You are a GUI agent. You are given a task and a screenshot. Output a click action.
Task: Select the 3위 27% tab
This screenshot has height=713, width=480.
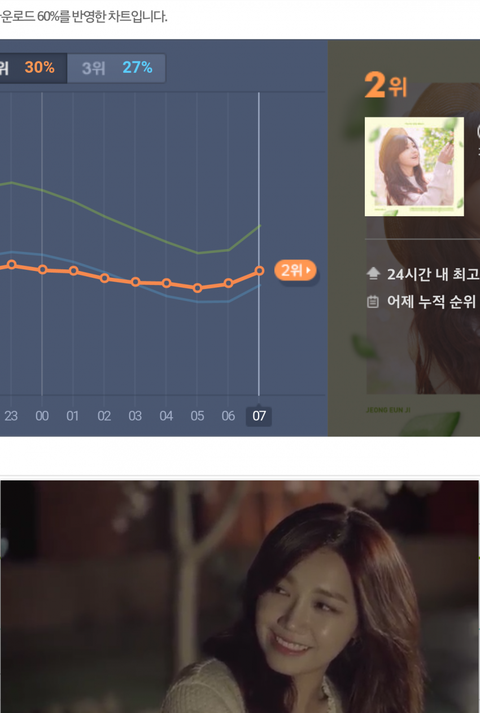(x=116, y=68)
